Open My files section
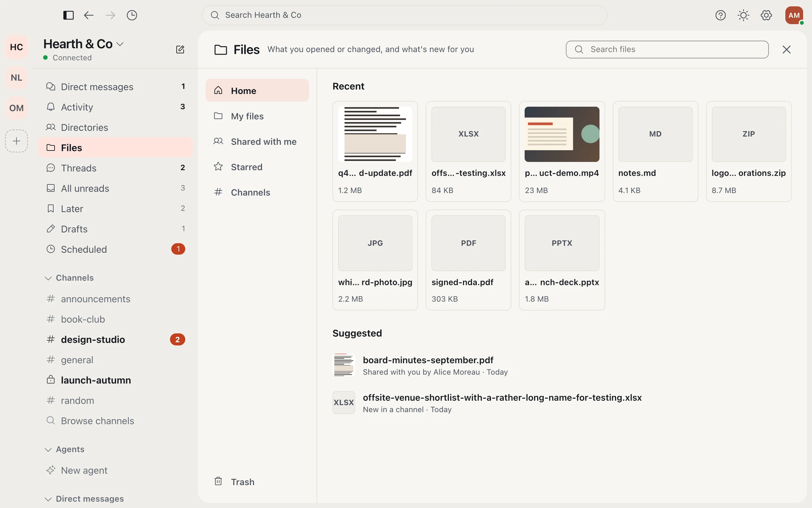This screenshot has height=508, width=812. pos(257,116)
